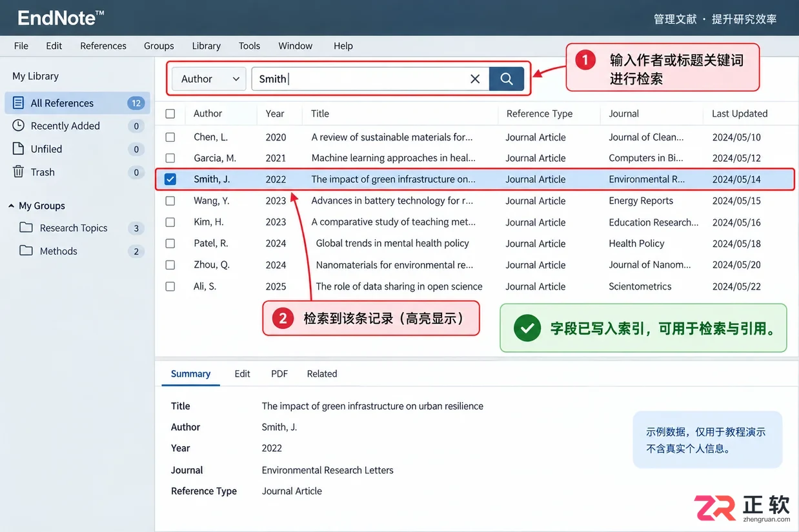Switch to the PDF tab

pyautogui.click(x=279, y=373)
